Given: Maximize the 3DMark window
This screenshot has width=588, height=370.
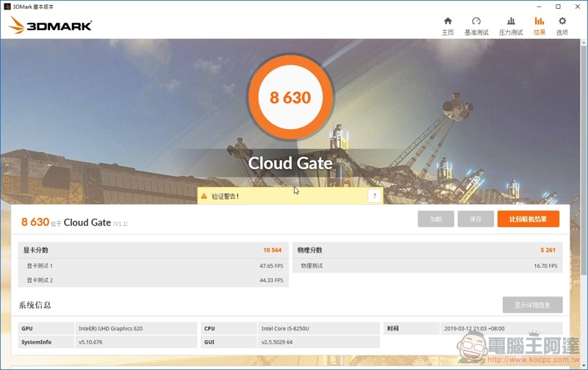Looking at the screenshot, I should click(x=558, y=7).
